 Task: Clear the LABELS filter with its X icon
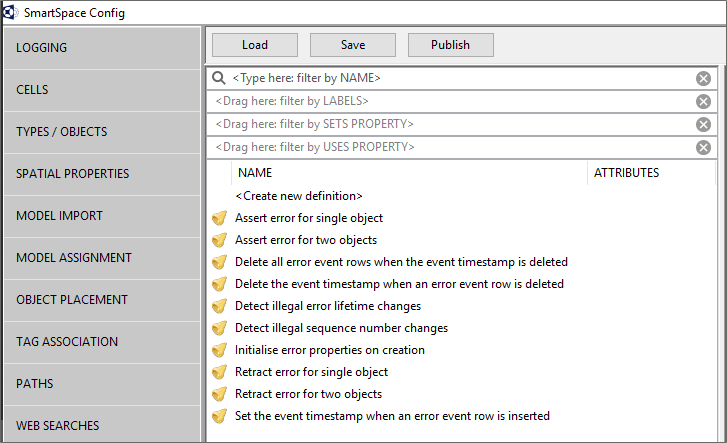(703, 102)
